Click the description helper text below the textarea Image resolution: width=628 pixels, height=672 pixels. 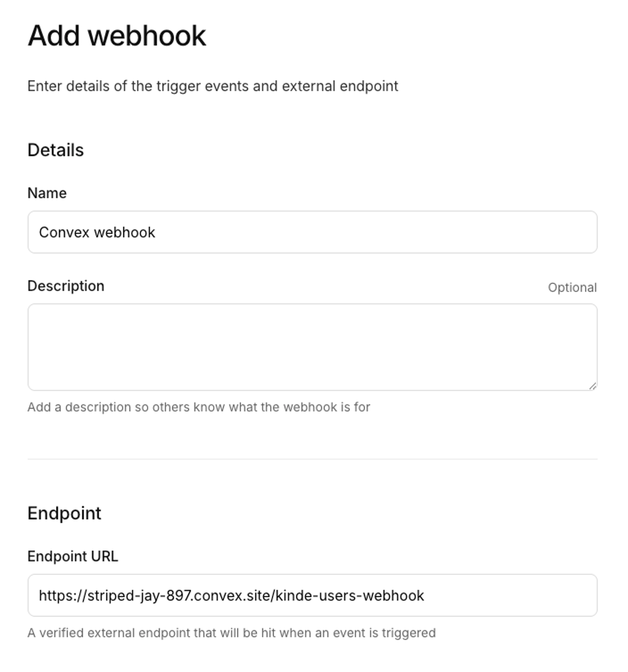[x=199, y=407]
